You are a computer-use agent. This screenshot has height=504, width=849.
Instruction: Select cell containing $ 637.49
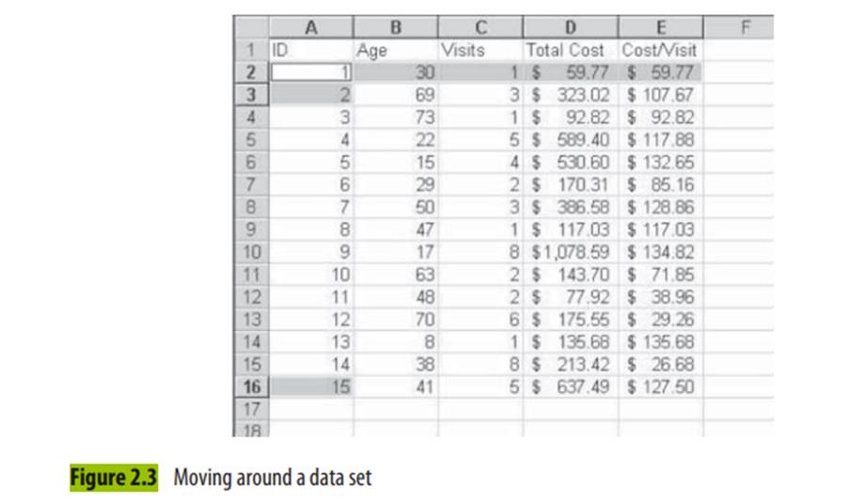(570, 386)
